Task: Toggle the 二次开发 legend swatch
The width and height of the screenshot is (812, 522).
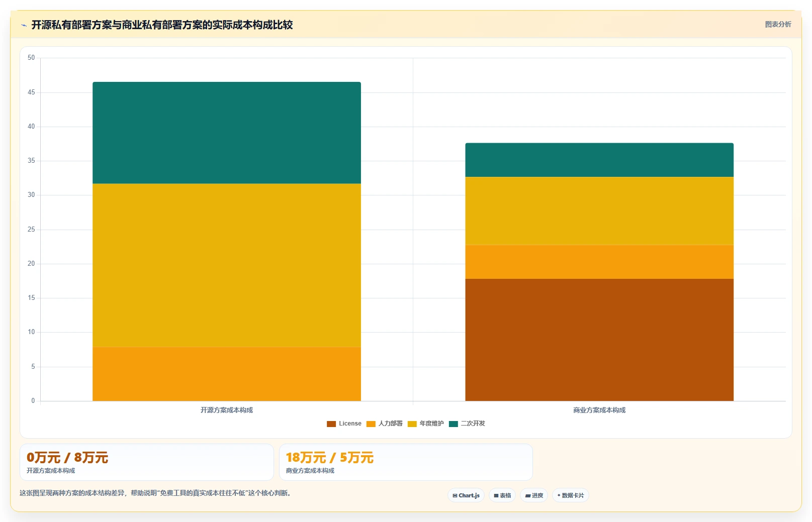Action: pos(454,424)
